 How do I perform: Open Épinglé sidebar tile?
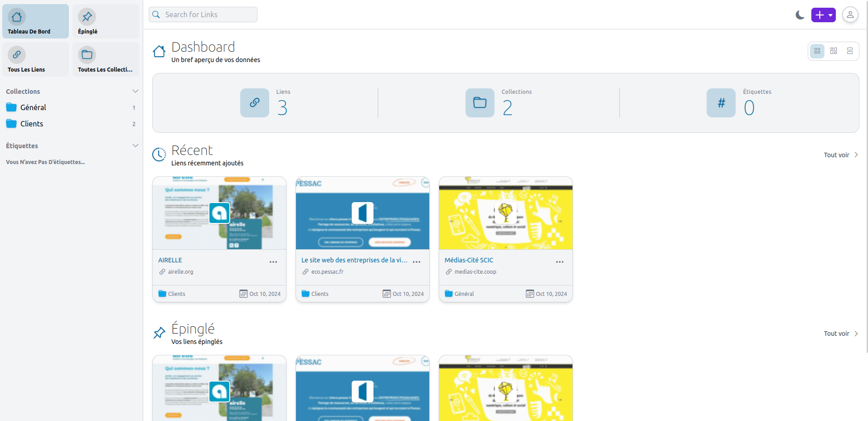pos(106,21)
